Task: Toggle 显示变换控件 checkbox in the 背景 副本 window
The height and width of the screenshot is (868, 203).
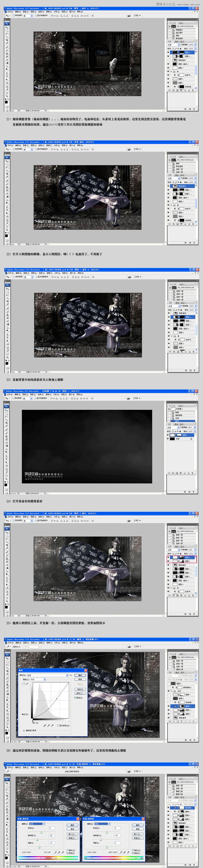Action: point(36,149)
